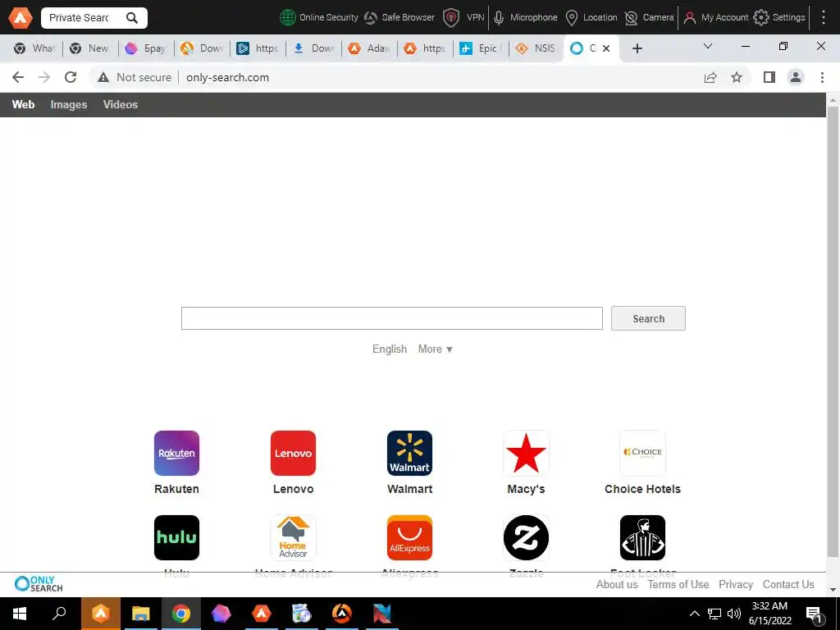The image size is (840, 630).
Task: Open the Lenovo shortcut tile
Action: tap(293, 453)
